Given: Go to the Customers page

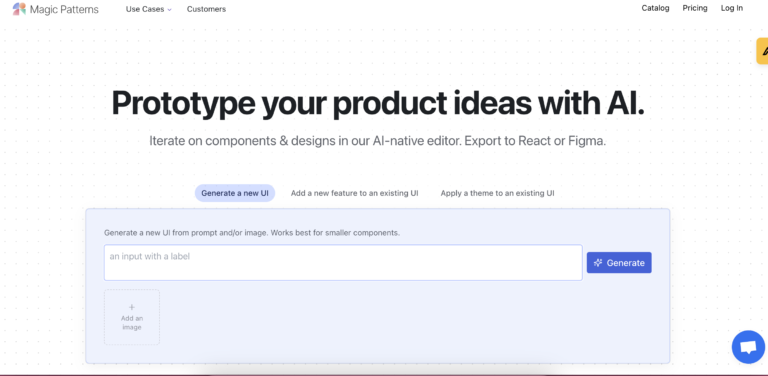Looking at the screenshot, I should (206, 9).
